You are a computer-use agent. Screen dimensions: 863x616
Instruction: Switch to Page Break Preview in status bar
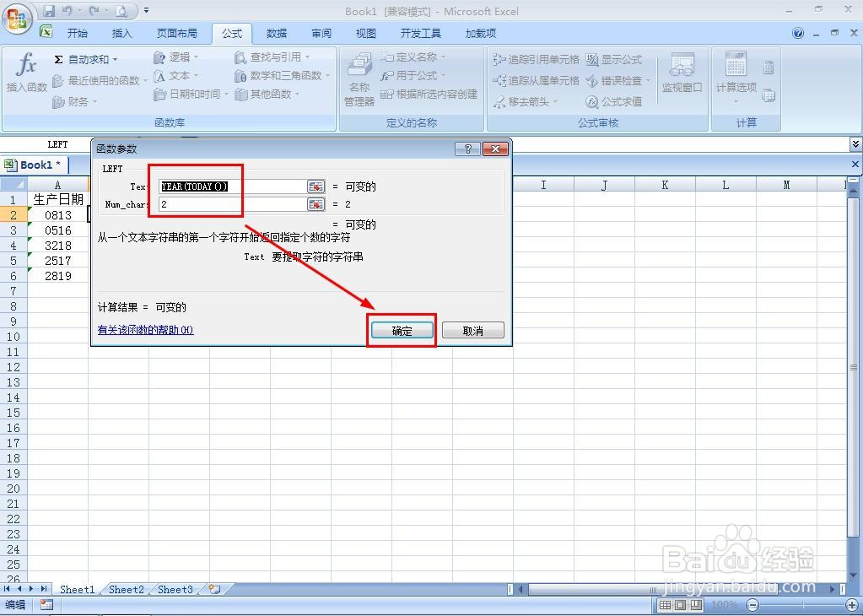[696, 605]
